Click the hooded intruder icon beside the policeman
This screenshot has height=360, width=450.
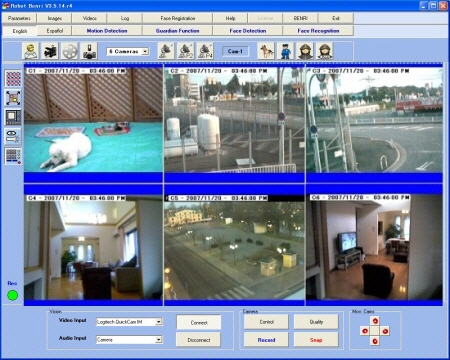pos(305,51)
